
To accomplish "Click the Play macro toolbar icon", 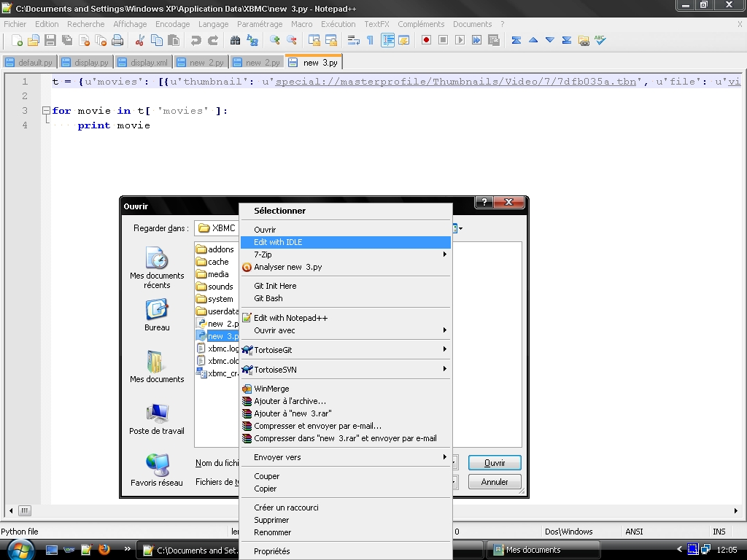I will click(460, 41).
